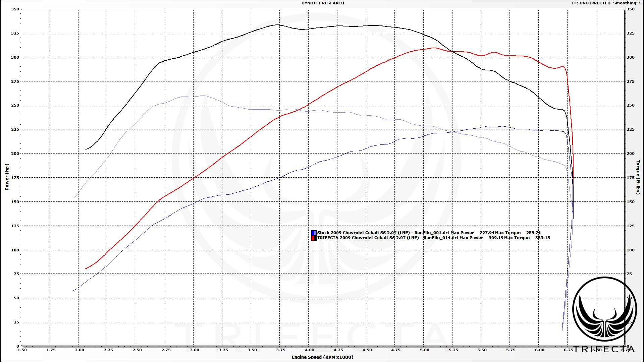The height and width of the screenshot is (362, 644).
Task: Click the red TRIFECTA run legend swatch
Action: [x=314, y=238]
